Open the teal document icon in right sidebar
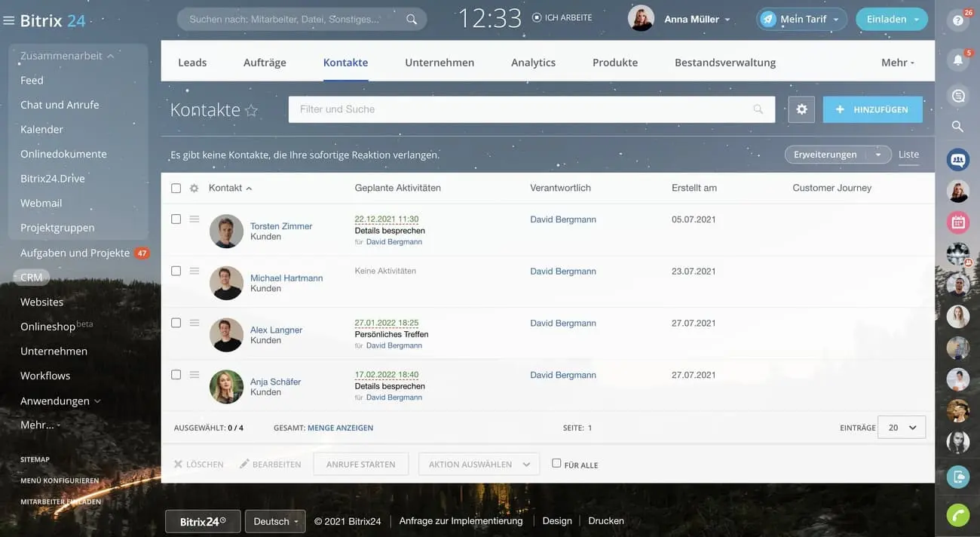 [x=958, y=477]
